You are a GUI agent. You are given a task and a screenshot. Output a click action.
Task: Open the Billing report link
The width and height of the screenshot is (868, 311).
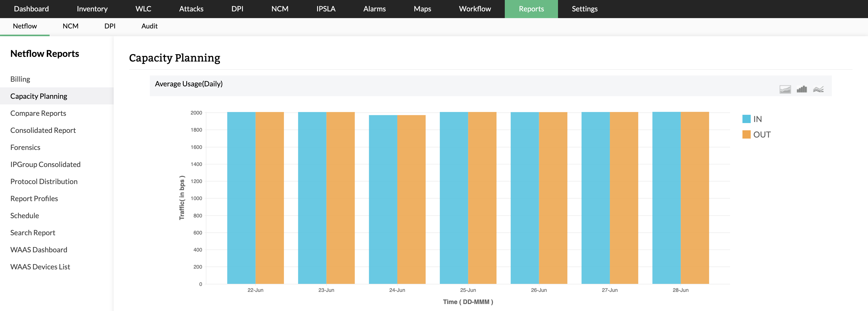pyautogui.click(x=20, y=79)
